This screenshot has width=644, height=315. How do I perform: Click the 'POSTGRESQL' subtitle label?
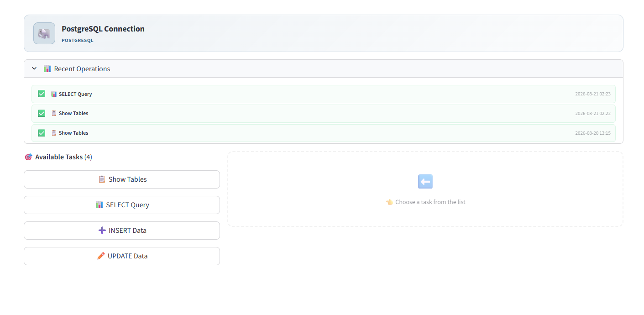[78, 41]
